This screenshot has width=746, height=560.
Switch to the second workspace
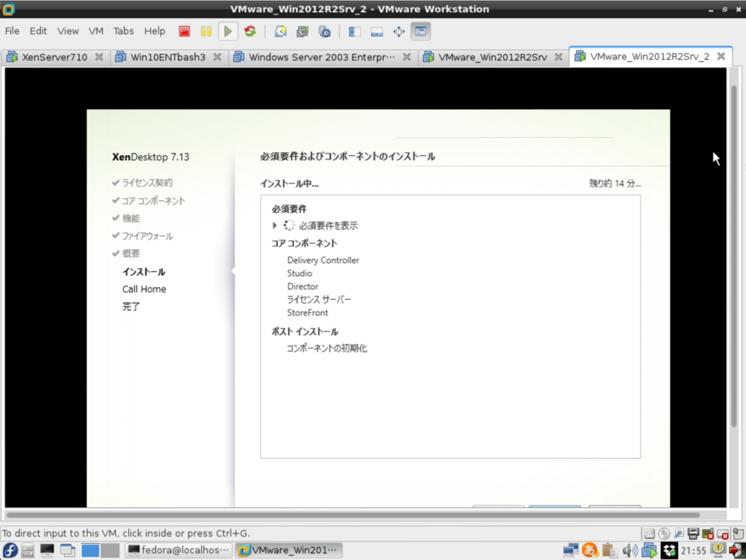pyautogui.click(x=110, y=551)
